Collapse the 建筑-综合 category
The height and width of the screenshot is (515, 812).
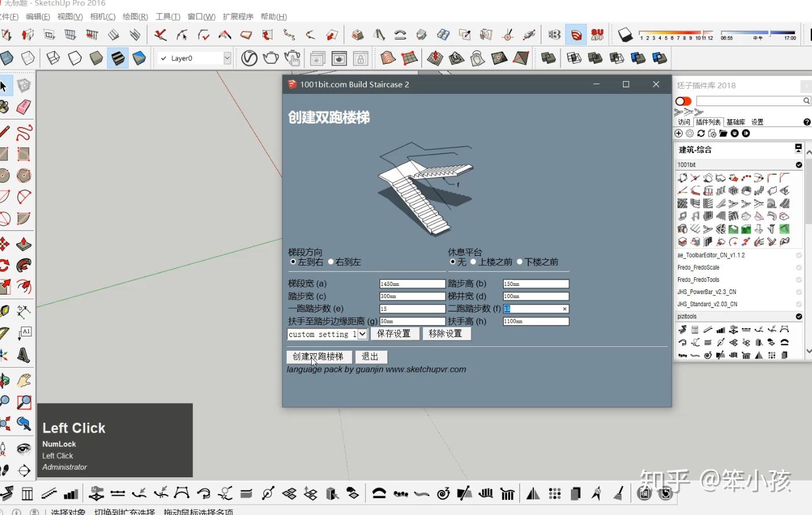point(798,149)
